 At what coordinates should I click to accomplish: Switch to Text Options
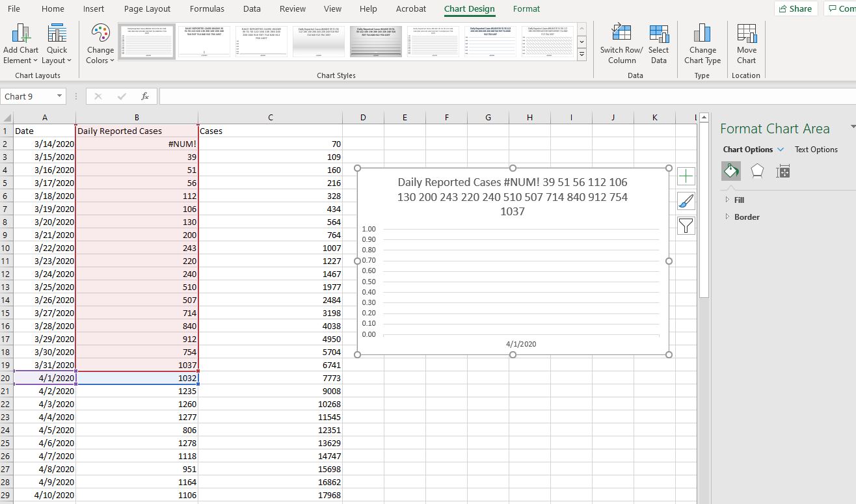[816, 150]
